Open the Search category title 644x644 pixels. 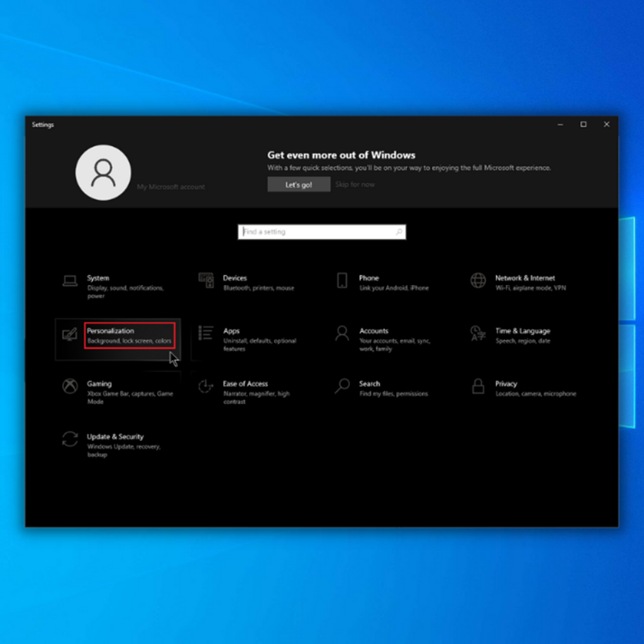click(x=370, y=384)
